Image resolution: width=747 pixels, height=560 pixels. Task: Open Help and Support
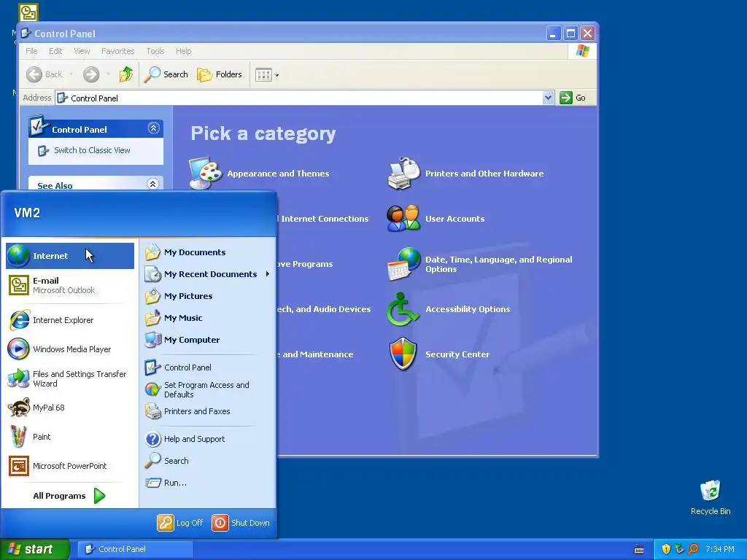tap(207, 439)
